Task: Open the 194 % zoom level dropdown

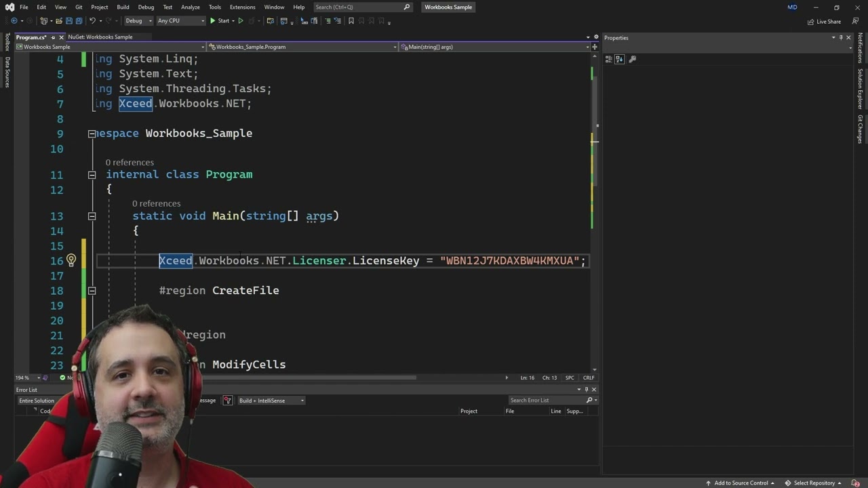Action: click(27, 378)
